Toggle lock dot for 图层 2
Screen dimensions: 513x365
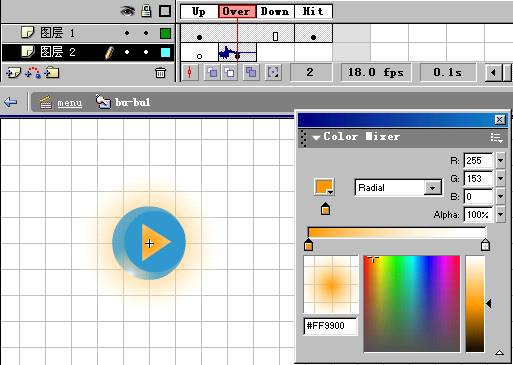(146, 52)
